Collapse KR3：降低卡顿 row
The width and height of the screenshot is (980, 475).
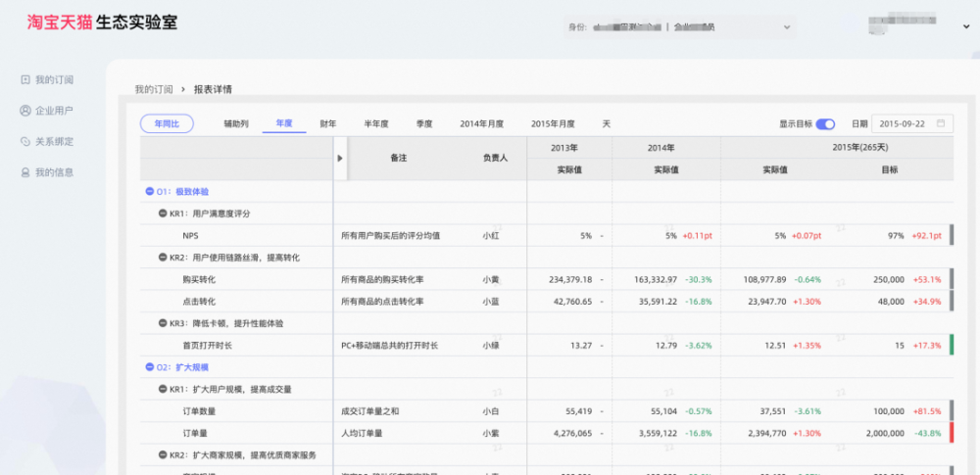pyautogui.click(x=163, y=323)
